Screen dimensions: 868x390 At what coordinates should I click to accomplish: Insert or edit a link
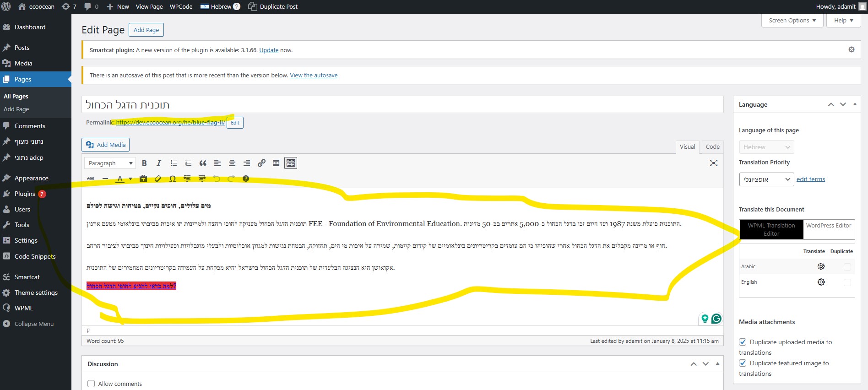[261, 163]
